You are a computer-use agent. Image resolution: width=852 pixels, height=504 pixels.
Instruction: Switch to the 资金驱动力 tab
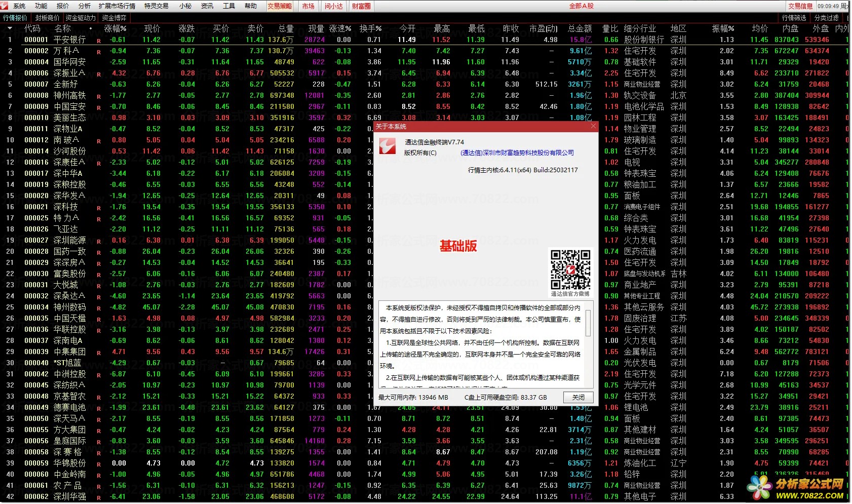tap(81, 18)
